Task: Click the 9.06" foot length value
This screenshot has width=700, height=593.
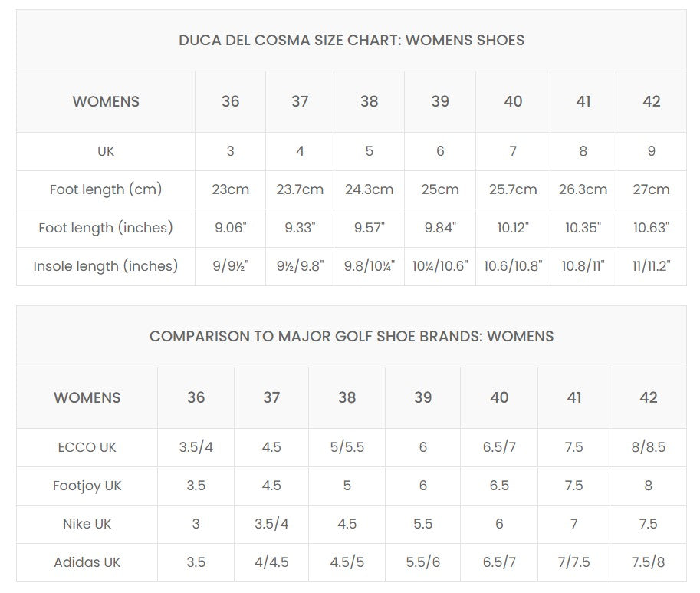Action: pos(230,228)
